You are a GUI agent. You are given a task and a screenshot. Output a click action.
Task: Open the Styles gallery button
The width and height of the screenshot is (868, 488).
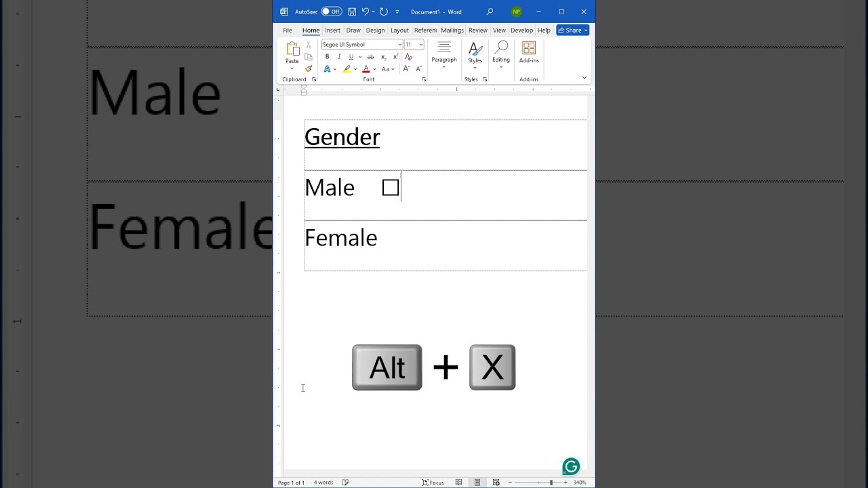[475, 54]
